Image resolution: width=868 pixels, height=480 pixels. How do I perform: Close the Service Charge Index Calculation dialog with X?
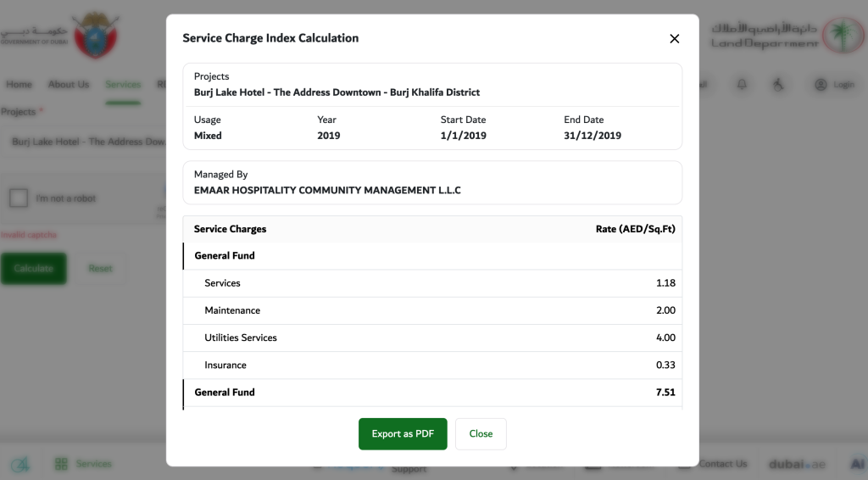(674, 39)
